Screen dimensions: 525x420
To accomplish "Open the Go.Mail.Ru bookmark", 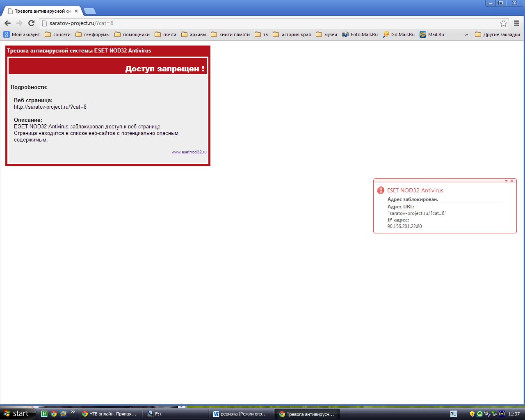I will (399, 34).
